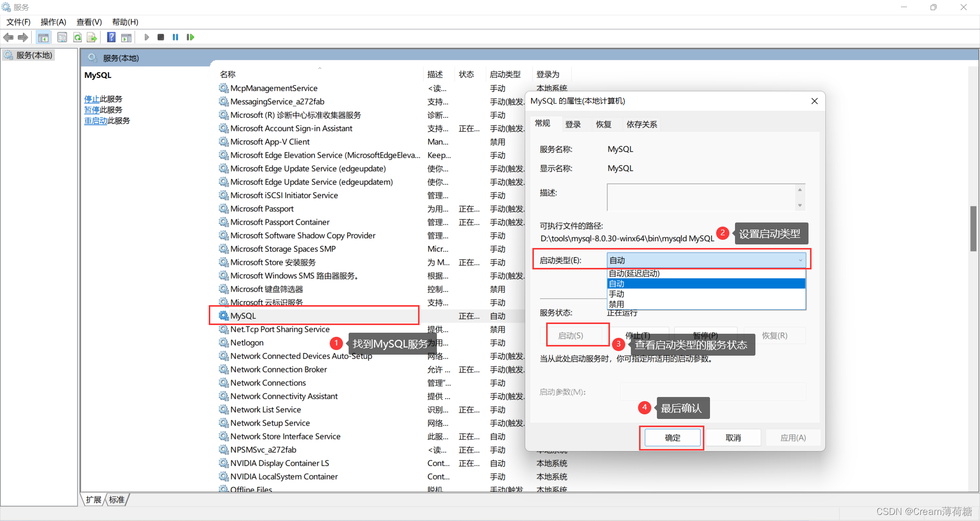Click the 暂停 link to pause the service

tap(92, 110)
